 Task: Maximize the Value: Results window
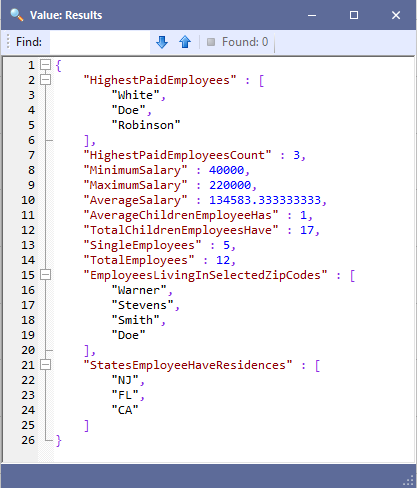(x=354, y=15)
